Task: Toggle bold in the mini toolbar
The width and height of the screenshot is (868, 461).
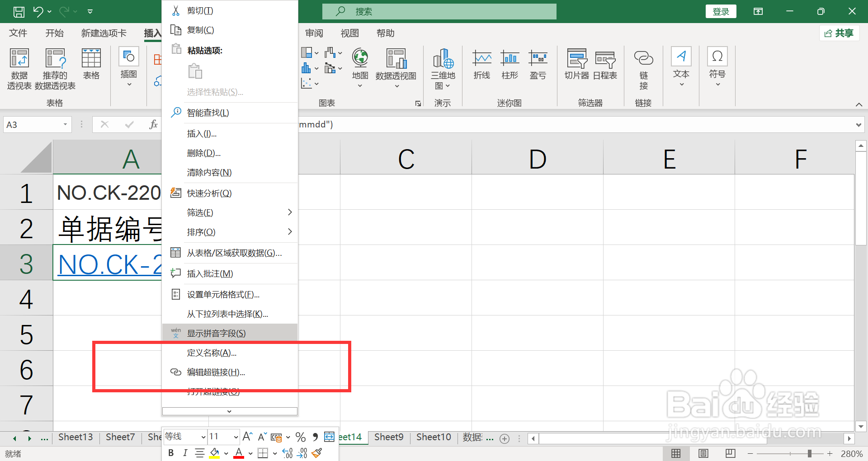Action: (170, 452)
